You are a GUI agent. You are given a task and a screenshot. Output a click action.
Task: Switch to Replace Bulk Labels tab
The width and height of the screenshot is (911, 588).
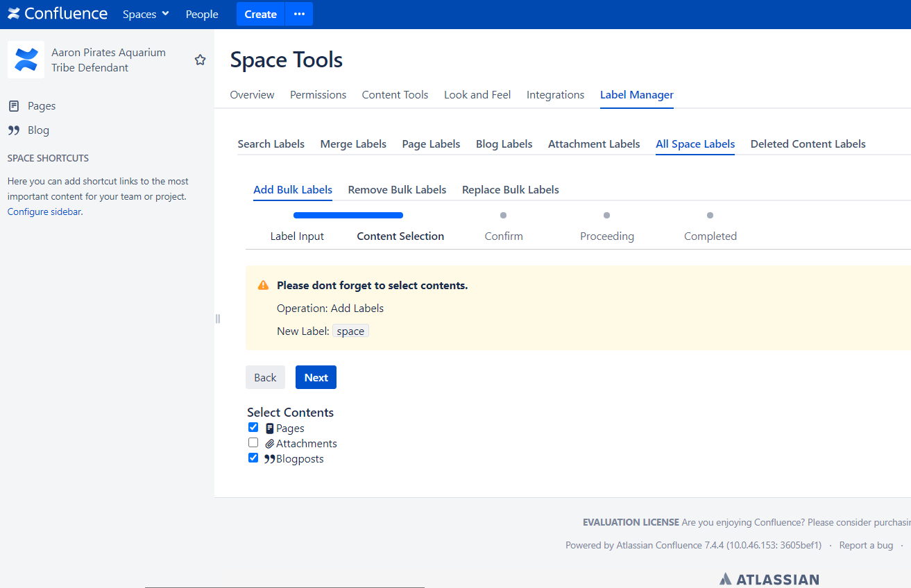pyautogui.click(x=510, y=190)
